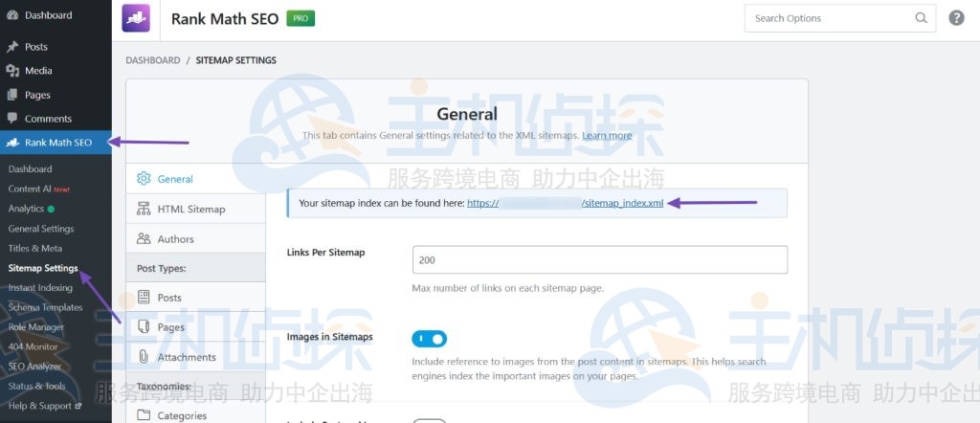The width and height of the screenshot is (980, 423).
Task: Open Titles & Meta submenu item
Action: coord(35,248)
